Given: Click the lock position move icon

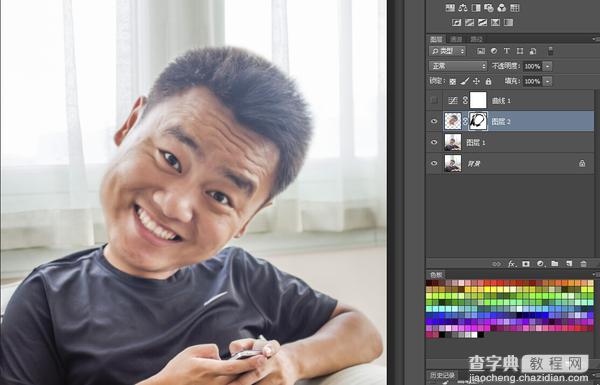Looking at the screenshot, I should pyautogui.click(x=476, y=81).
